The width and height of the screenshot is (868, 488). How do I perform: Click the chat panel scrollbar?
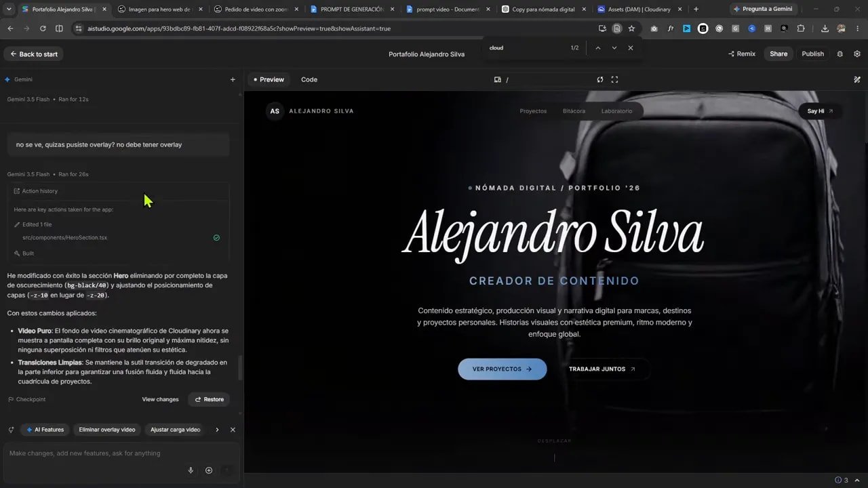[x=240, y=368]
